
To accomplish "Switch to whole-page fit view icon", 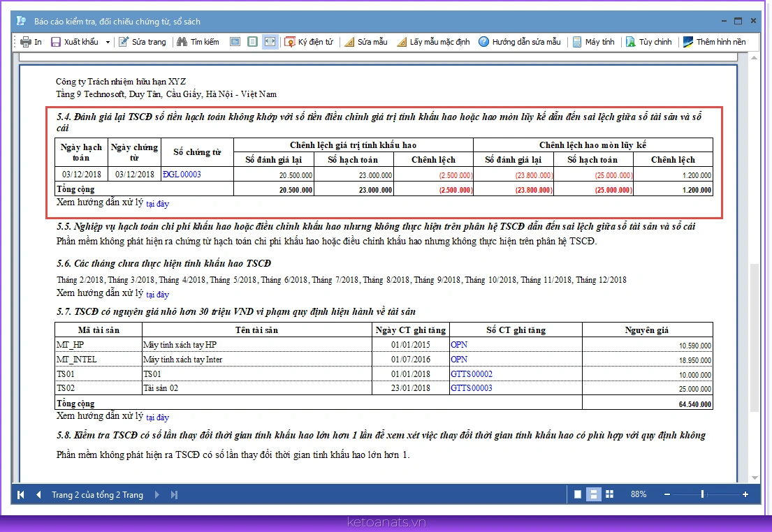I will (253, 42).
